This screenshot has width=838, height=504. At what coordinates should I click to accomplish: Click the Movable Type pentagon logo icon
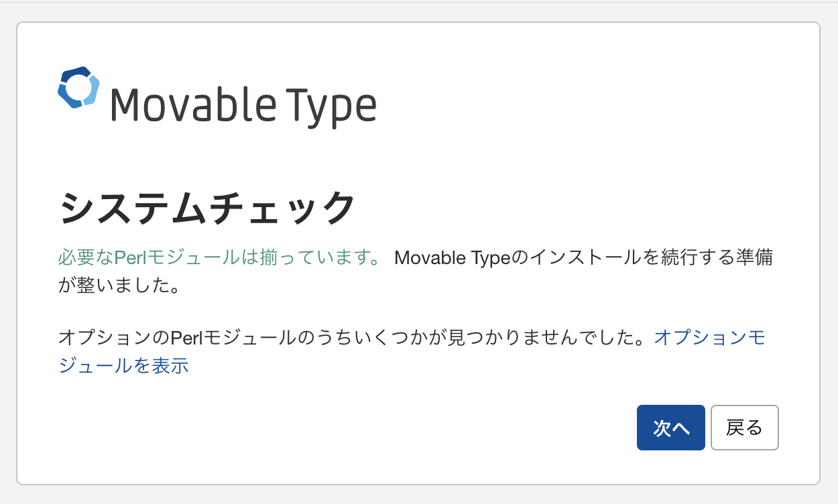(78, 87)
